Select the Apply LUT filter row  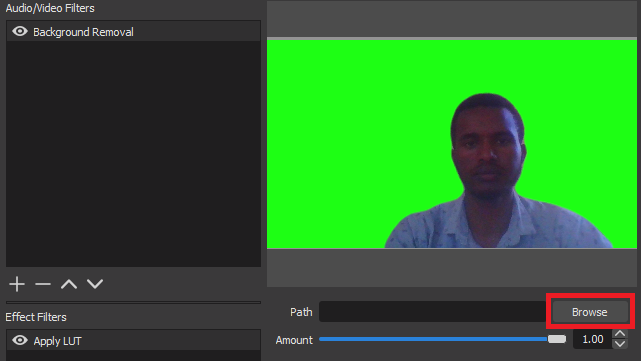pos(133,340)
